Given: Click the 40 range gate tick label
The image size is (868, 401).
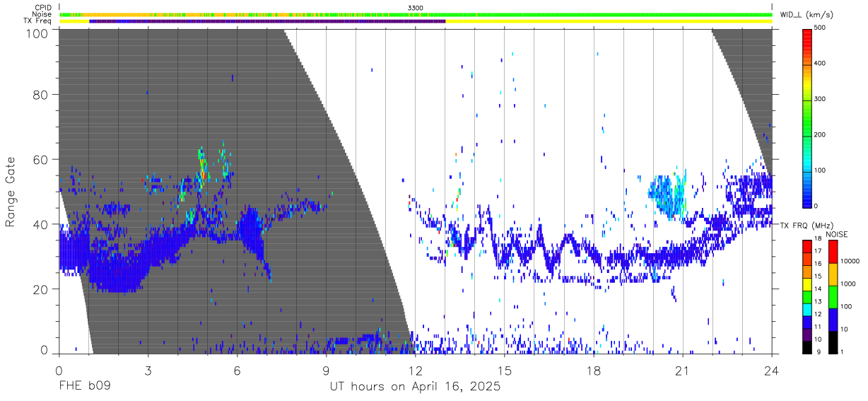Looking at the screenshot, I should pyautogui.click(x=42, y=224).
